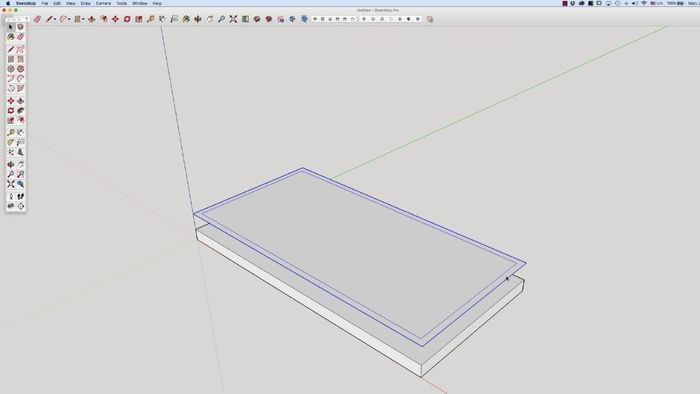Click the Rotate icon in top toolbar
Viewport: 700px width, 394px height.
tap(127, 19)
